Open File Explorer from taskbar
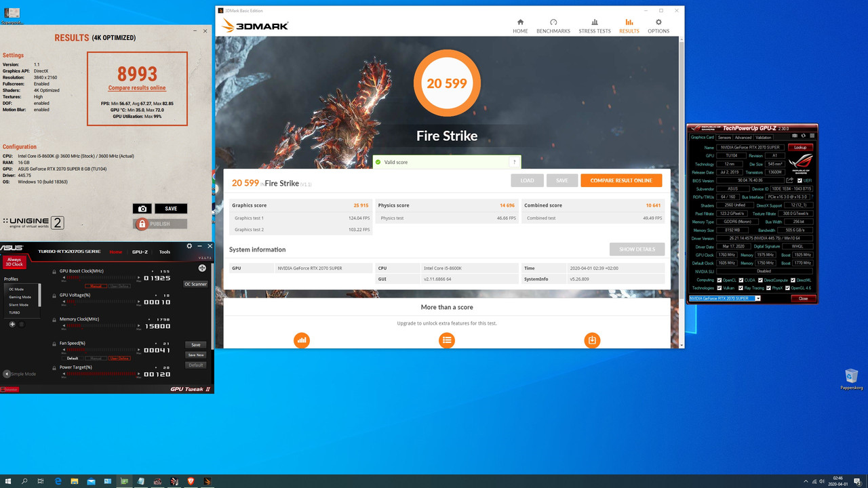This screenshot has width=868, height=488. tap(75, 481)
